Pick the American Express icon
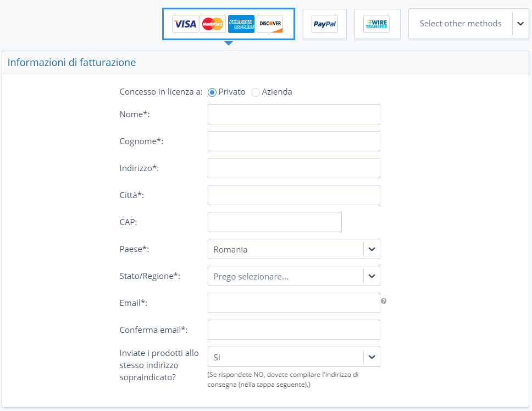The height and width of the screenshot is (411, 532). click(241, 24)
